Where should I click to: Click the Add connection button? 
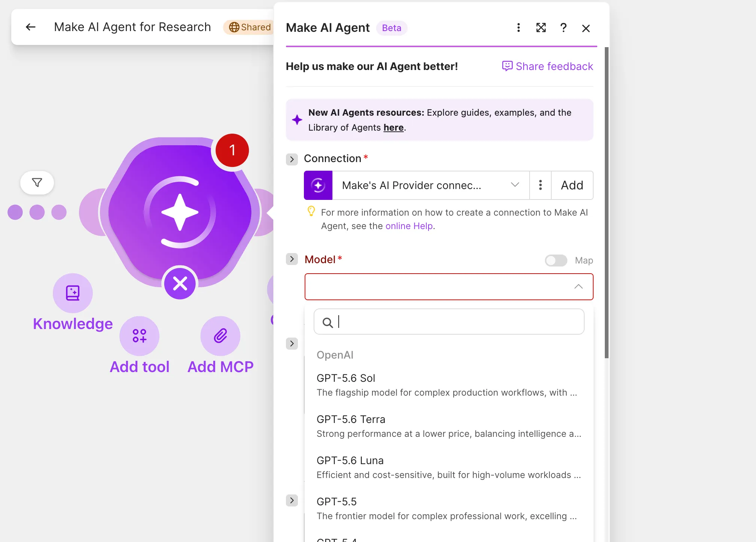click(572, 185)
